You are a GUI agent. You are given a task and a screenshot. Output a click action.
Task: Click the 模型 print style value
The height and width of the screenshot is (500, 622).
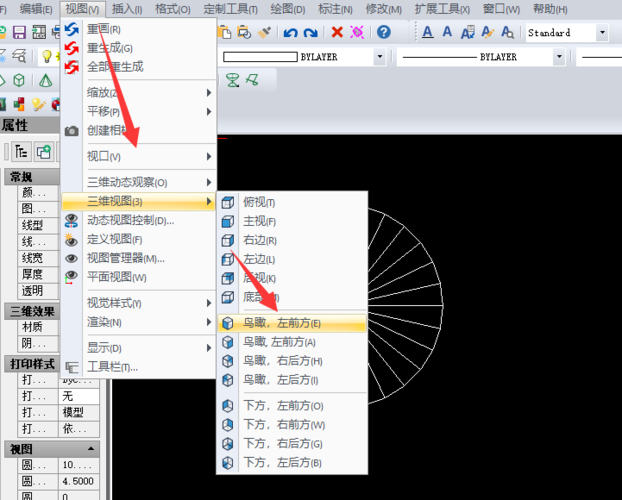(79, 413)
